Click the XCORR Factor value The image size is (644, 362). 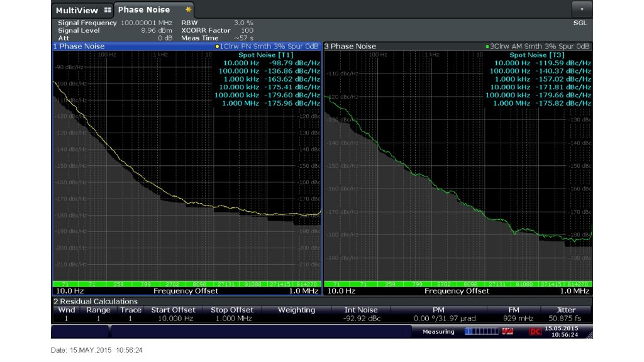pos(247,30)
